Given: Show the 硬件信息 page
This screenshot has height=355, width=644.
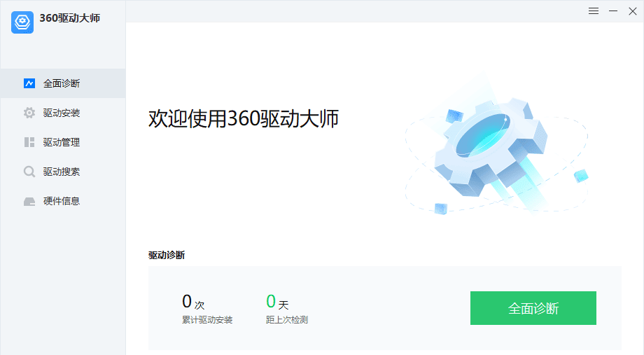Looking at the screenshot, I should pos(63,201).
